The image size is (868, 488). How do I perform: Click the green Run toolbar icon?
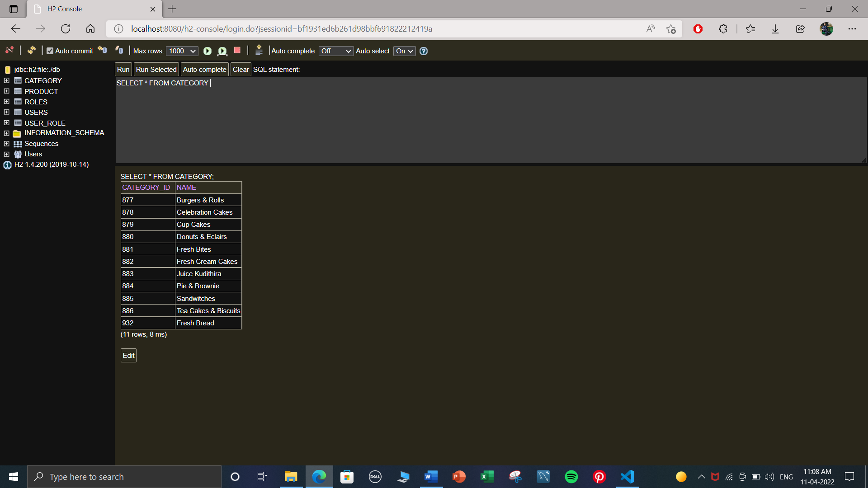pos(208,51)
